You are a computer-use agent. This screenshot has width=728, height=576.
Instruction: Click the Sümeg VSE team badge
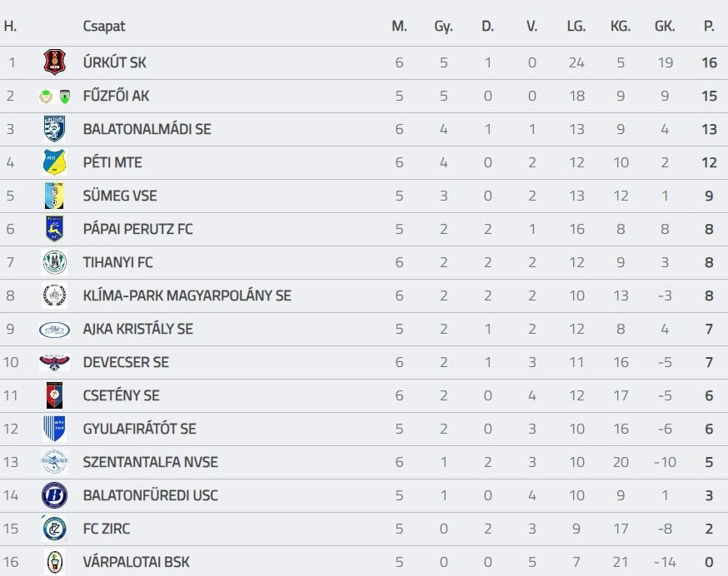(x=54, y=196)
